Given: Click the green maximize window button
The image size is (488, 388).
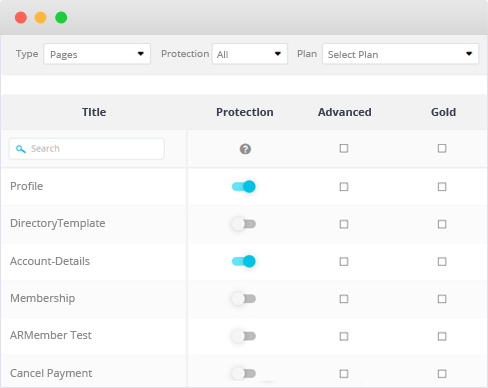Looking at the screenshot, I should [x=61, y=17].
